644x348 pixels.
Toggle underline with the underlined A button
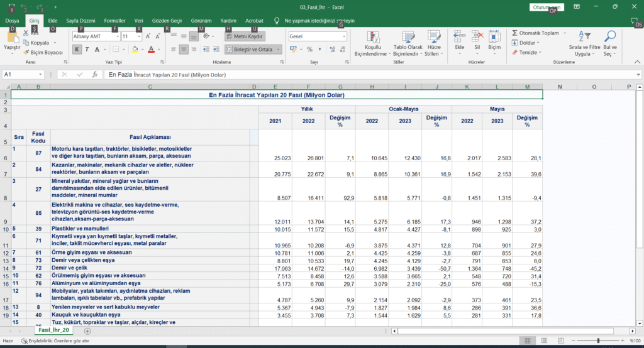click(x=97, y=50)
